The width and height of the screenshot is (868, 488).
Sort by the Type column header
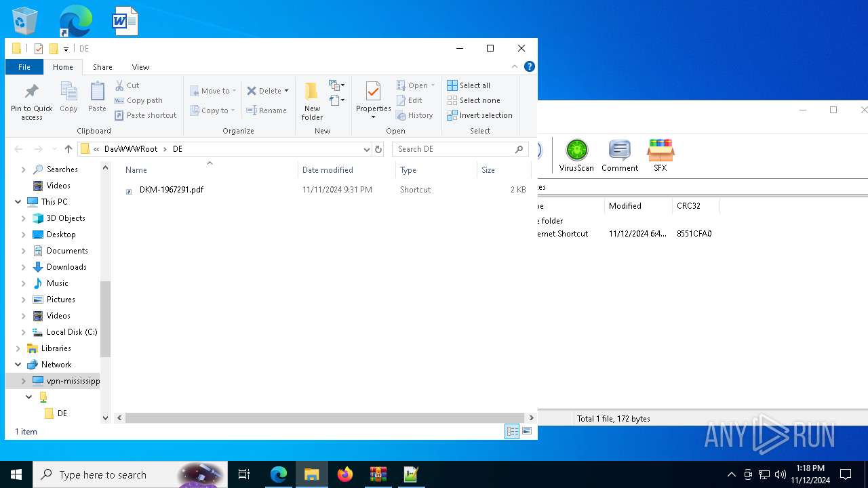(436, 169)
